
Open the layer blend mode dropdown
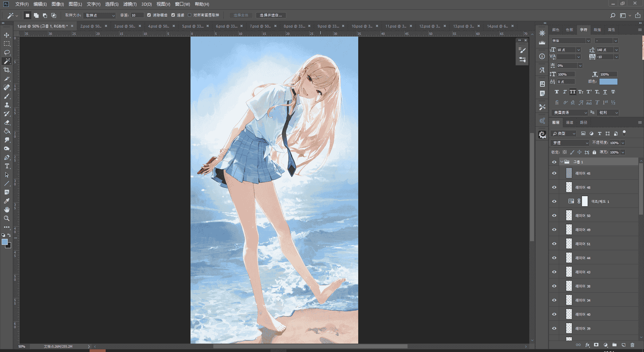(570, 143)
